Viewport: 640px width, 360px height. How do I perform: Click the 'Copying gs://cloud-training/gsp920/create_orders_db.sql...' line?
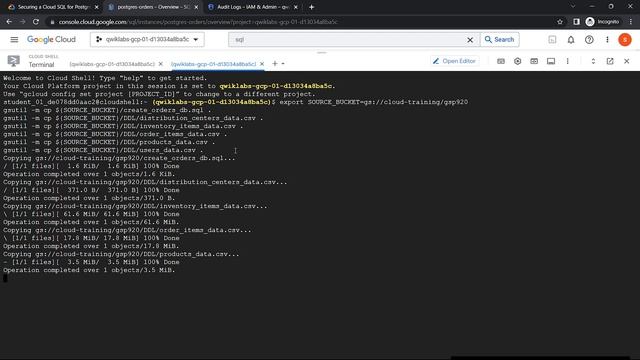click(119, 158)
